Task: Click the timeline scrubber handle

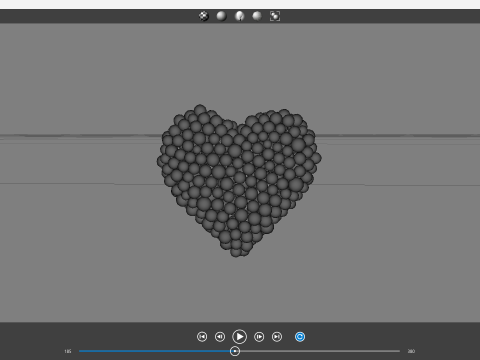Action: (235, 351)
